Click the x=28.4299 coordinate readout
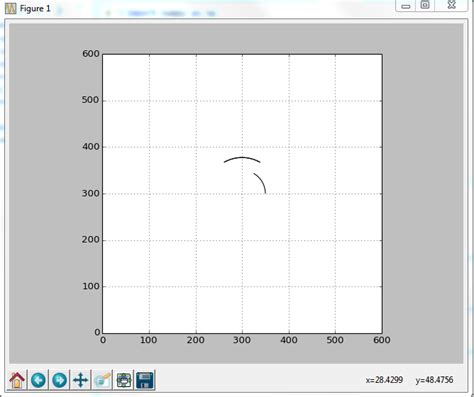The image size is (474, 397). pos(384,380)
